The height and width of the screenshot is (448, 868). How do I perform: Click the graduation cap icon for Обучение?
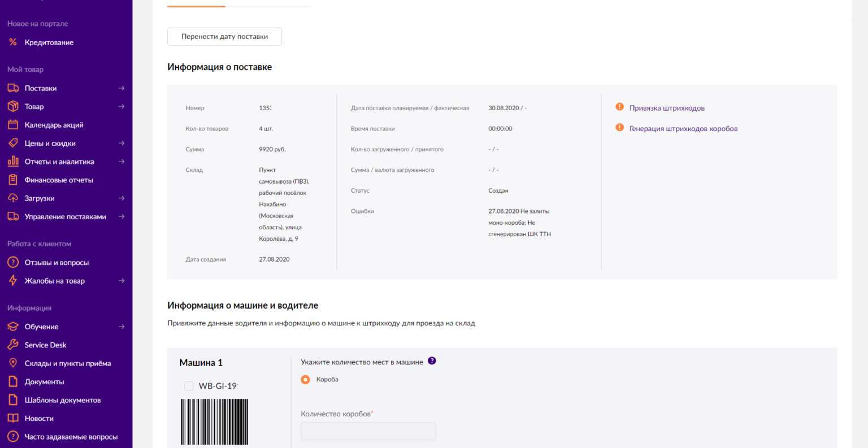pos(13,327)
